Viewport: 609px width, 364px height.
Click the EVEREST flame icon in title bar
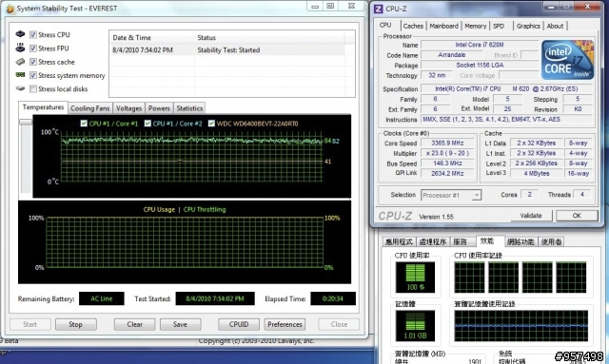click(10, 9)
